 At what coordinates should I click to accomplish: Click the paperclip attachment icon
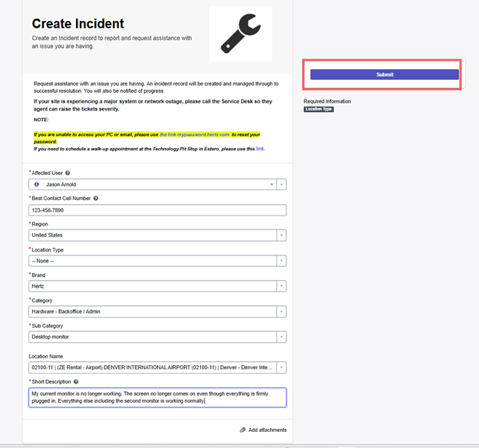(x=243, y=430)
